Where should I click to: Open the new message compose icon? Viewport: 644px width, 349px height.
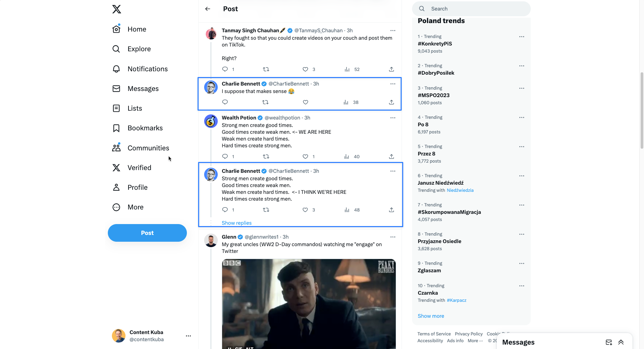(x=609, y=342)
